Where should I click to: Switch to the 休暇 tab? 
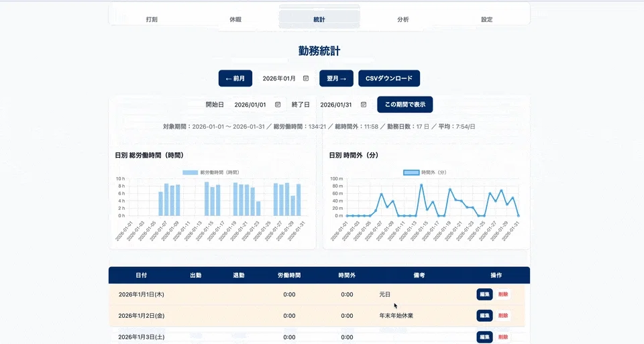coord(235,19)
